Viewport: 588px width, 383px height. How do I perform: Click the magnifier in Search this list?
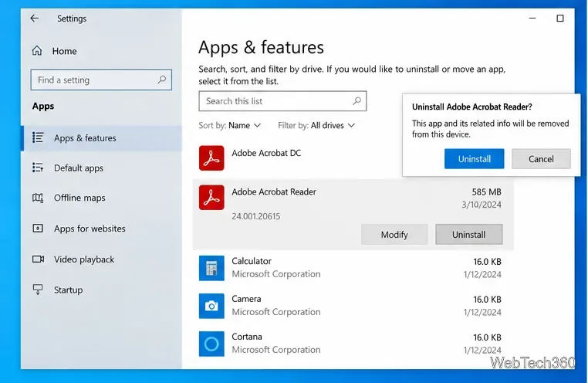[357, 100]
